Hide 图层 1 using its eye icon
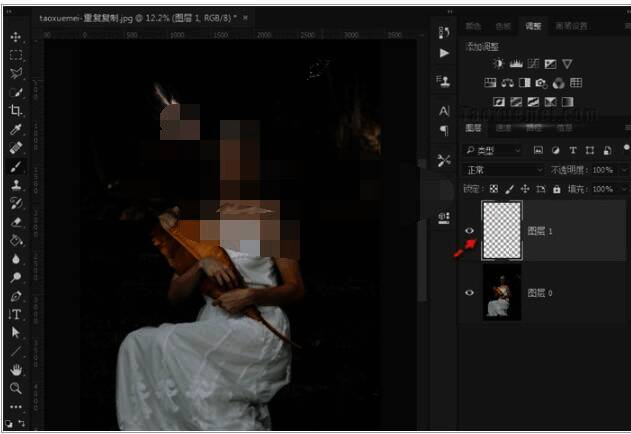Image resolution: width=631 pixels, height=434 pixels. pyautogui.click(x=470, y=231)
